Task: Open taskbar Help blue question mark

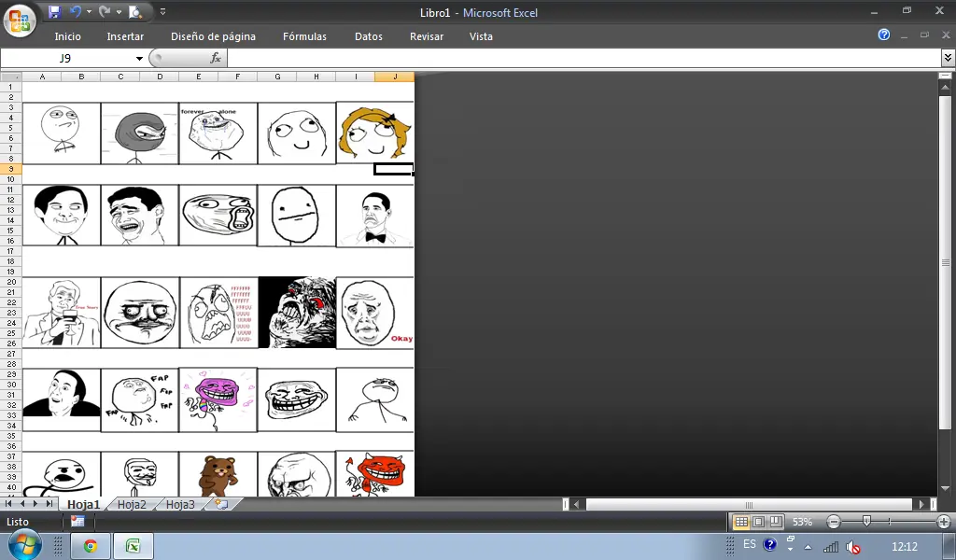Action: click(x=770, y=544)
